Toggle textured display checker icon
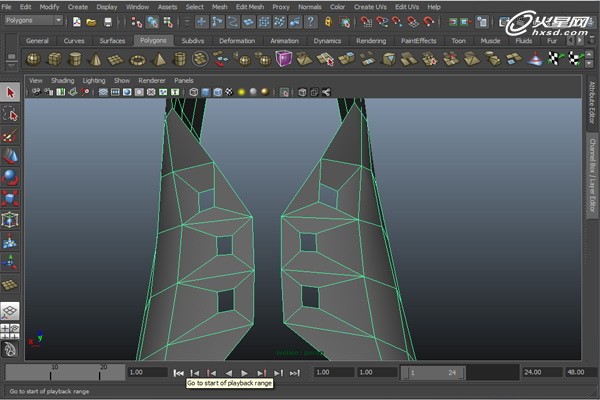The height and width of the screenshot is (400, 600). (x=229, y=92)
